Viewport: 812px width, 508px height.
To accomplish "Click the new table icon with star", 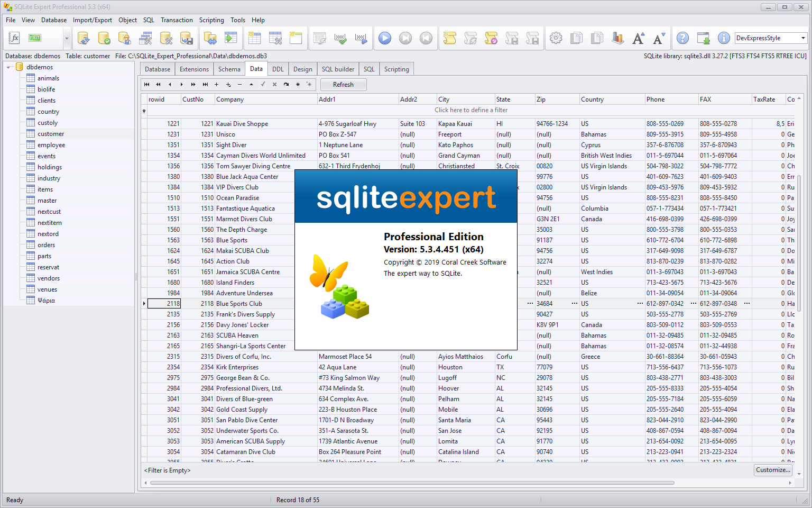I will tap(255, 38).
